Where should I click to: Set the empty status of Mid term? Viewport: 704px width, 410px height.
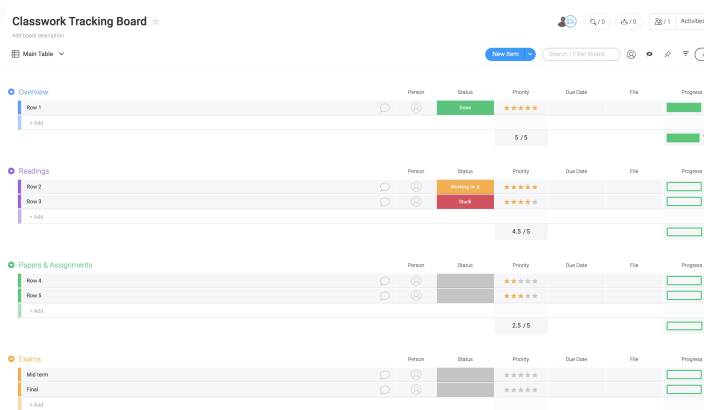[x=465, y=375]
